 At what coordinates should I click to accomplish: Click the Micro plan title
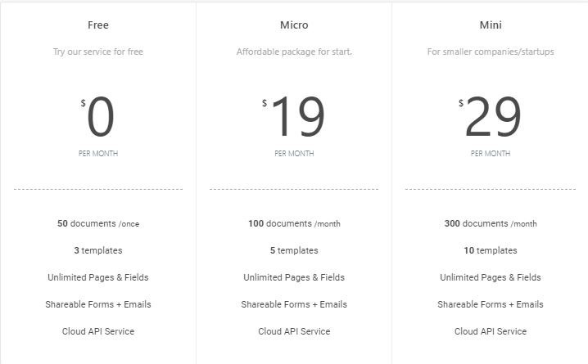tap(294, 25)
